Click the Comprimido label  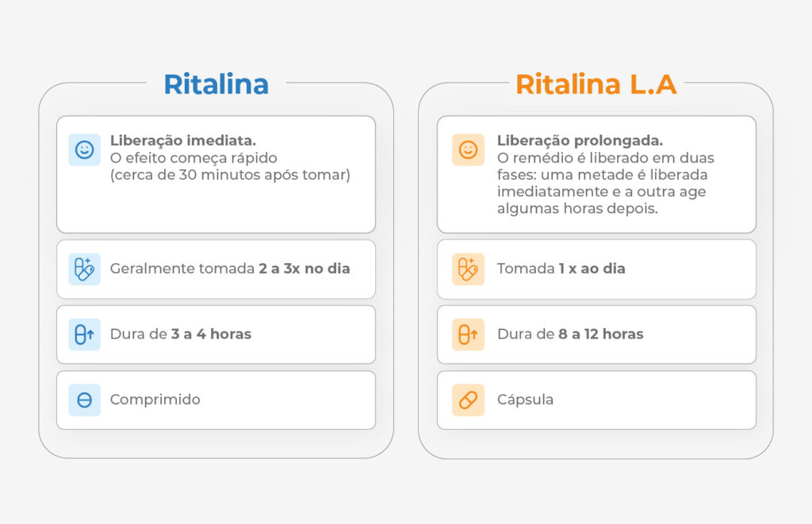155,400
